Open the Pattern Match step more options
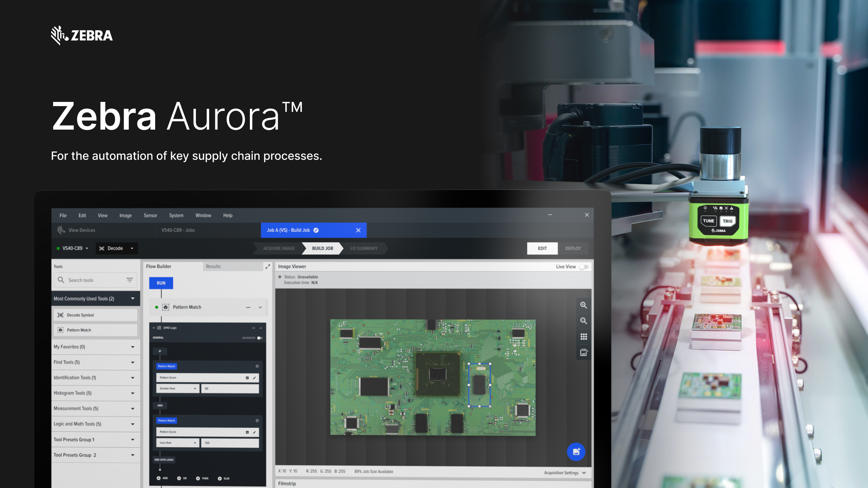This screenshot has height=488, width=868. [248, 307]
